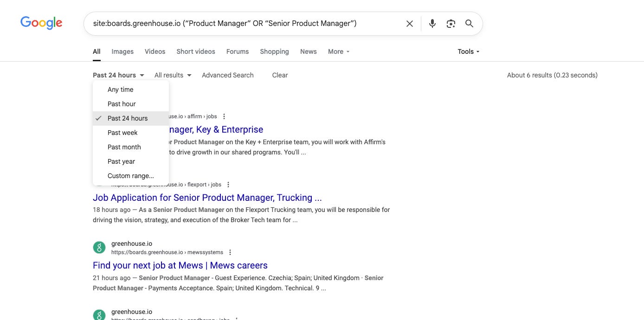Screen dimensions: 644x320
Task: Open Senior Product Manager, Trucking result link
Action: (x=207, y=198)
